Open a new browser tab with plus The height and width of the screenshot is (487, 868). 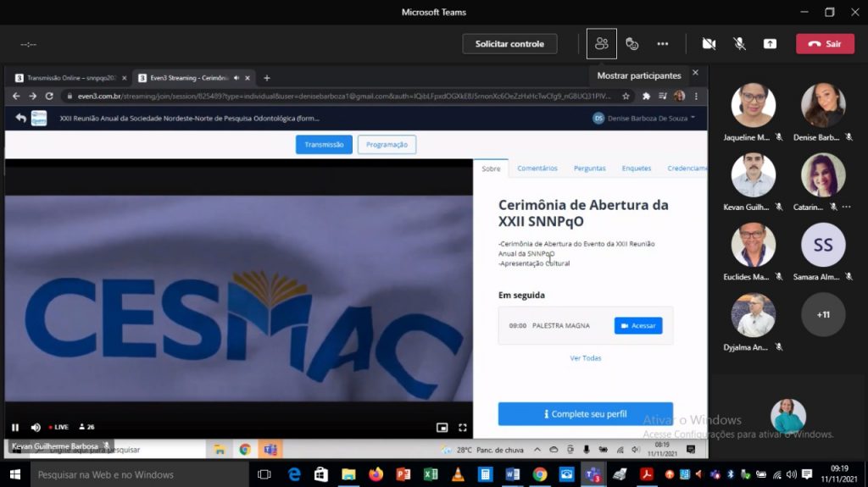[x=267, y=78]
